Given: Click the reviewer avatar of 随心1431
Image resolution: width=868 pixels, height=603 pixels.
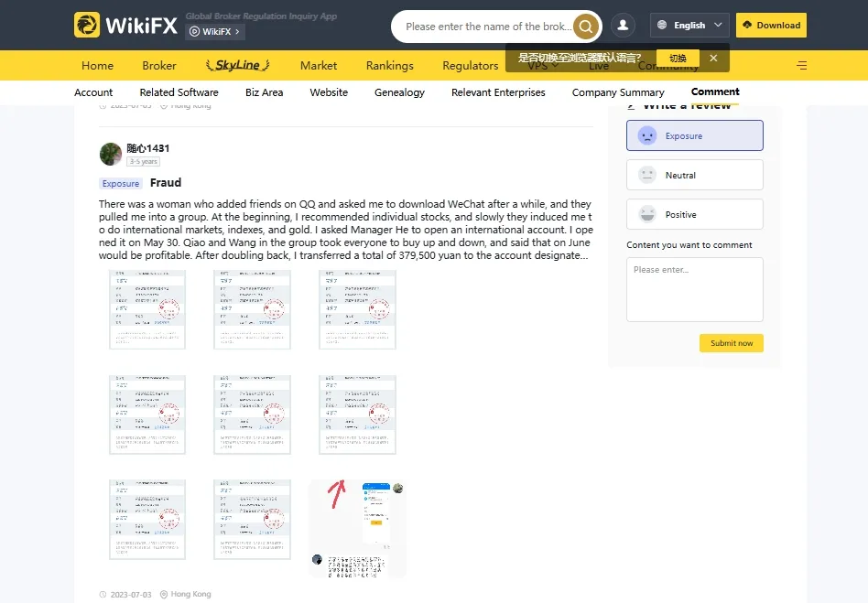Looking at the screenshot, I should 110,154.
